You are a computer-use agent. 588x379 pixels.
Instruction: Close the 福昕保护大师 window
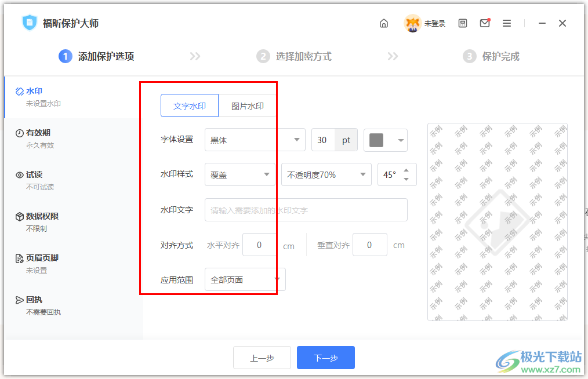(x=562, y=23)
